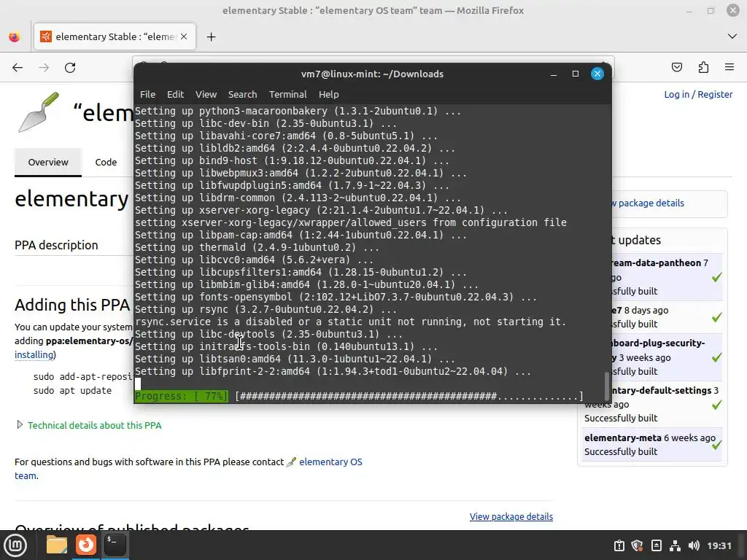Click the Adding this PPA heading
747x560 pixels.
pos(72,305)
